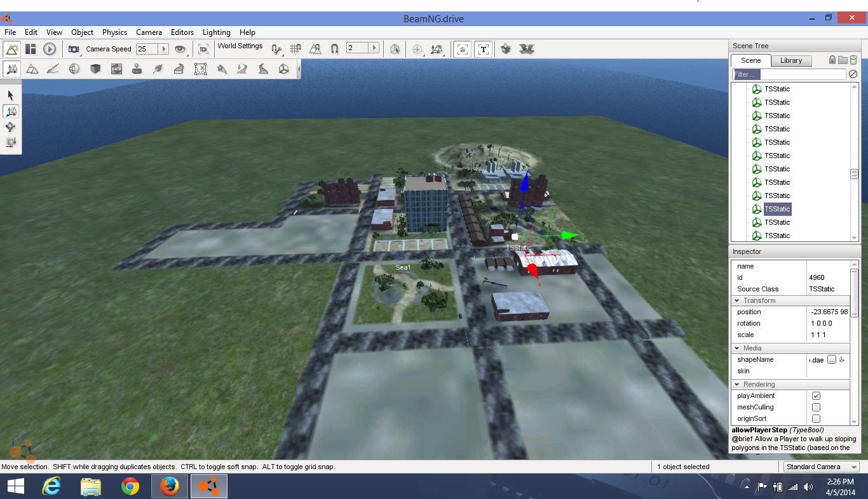868x499 pixels.
Task: Click the object bounding box selection icon
Action: coord(395,49)
